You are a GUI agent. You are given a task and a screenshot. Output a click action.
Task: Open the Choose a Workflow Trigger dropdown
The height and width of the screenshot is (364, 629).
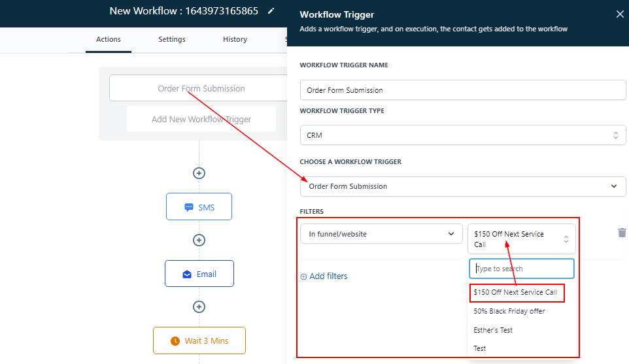463,186
